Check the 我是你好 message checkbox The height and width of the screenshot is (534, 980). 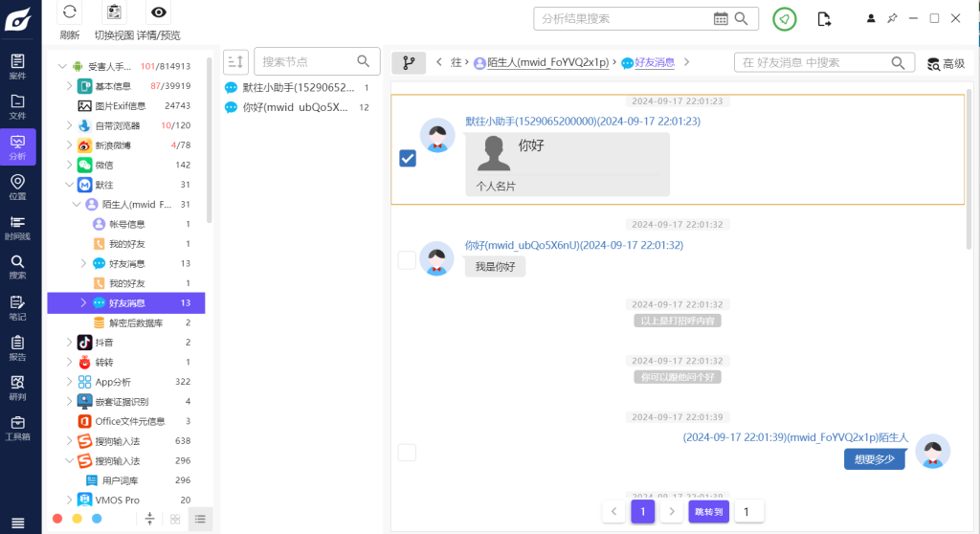[x=407, y=260]
